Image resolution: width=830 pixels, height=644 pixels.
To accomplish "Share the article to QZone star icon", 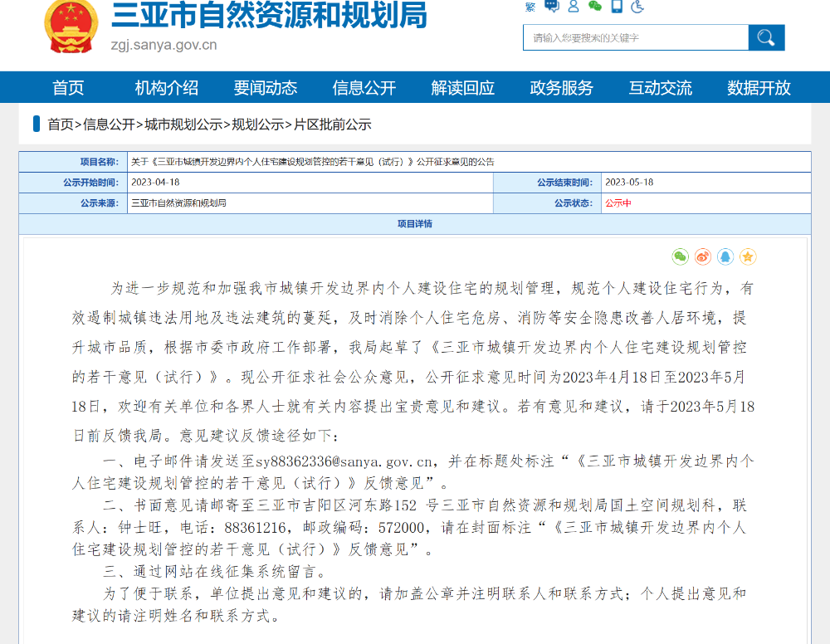I will (748, 256).
